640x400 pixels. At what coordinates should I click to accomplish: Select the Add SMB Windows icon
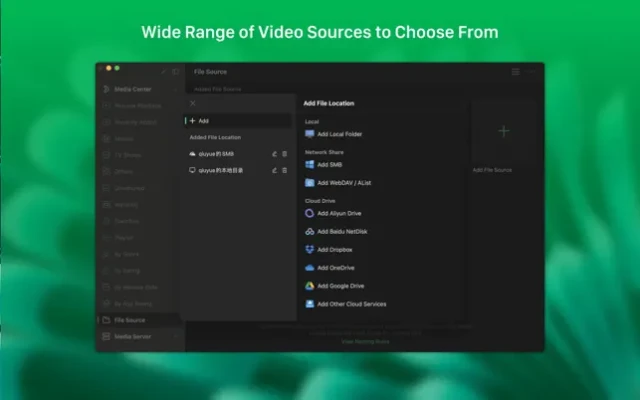pos(310,164)
